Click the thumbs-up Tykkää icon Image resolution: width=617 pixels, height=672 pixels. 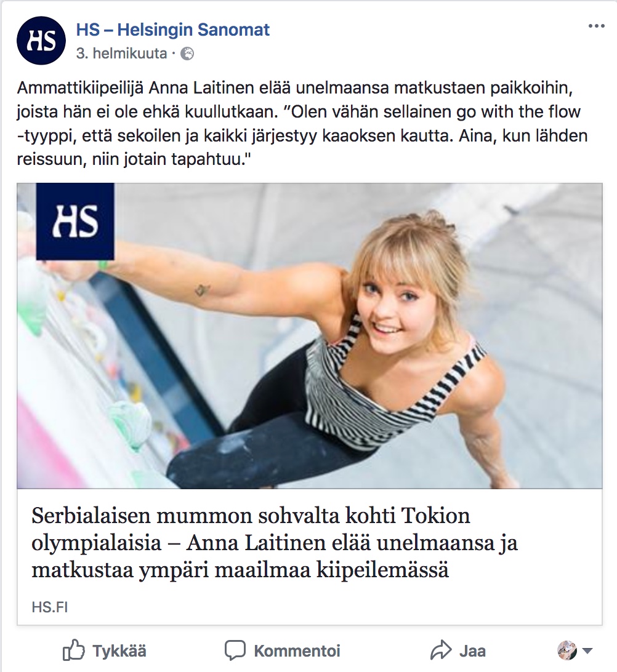(x=74, y=651)
